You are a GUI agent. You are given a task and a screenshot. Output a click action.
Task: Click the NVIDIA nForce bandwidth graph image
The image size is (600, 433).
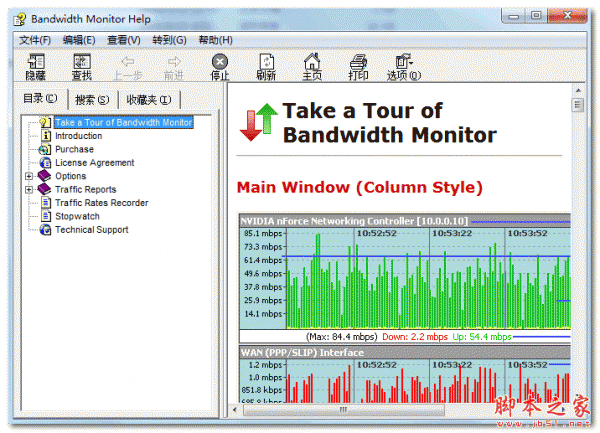(404, 278)
